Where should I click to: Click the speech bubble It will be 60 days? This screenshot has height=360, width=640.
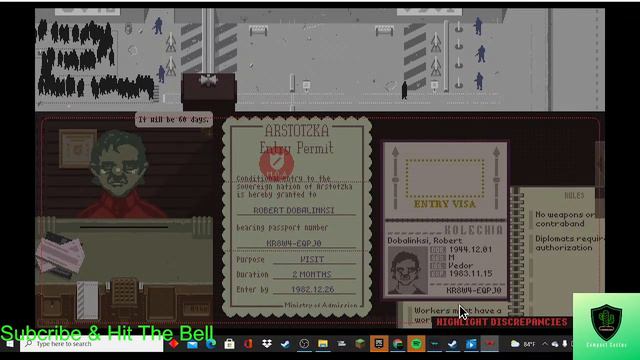click(x=174, y=120)
